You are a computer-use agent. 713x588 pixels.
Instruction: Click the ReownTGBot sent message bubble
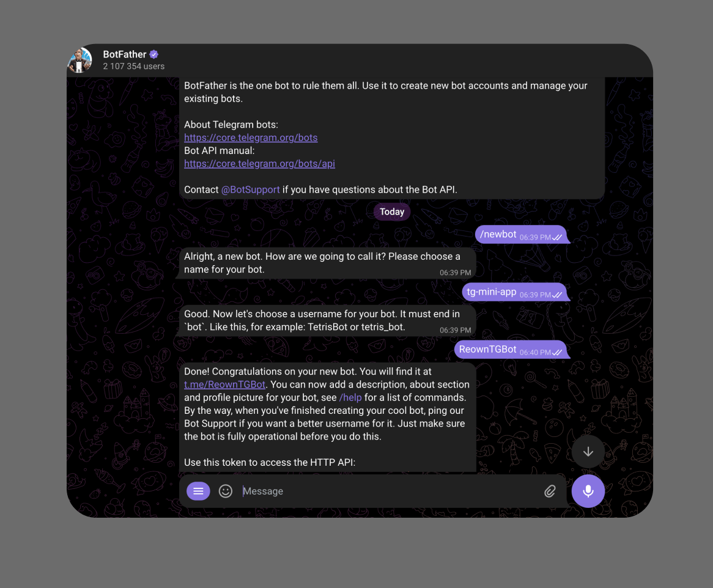pyautogui.click(x=511, y=350)
